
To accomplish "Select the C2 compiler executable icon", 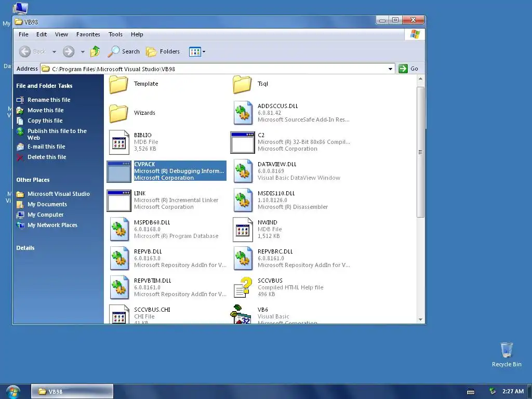I will coord(242,142).
